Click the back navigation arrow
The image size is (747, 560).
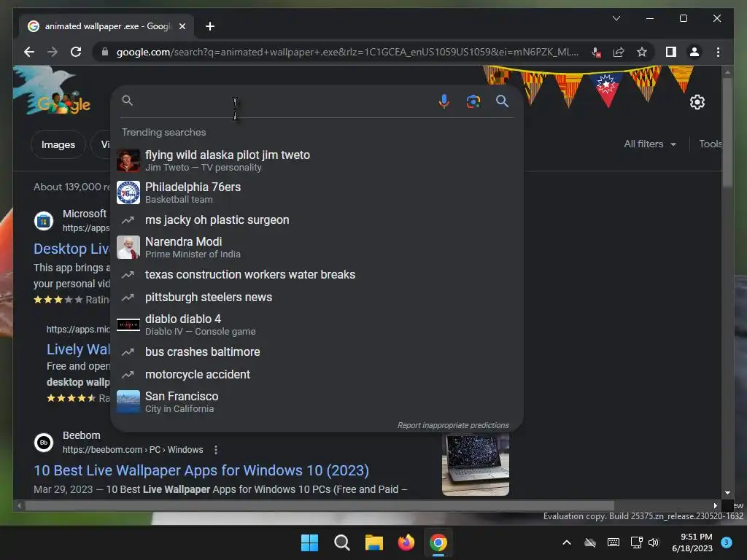tap(29, 52)
